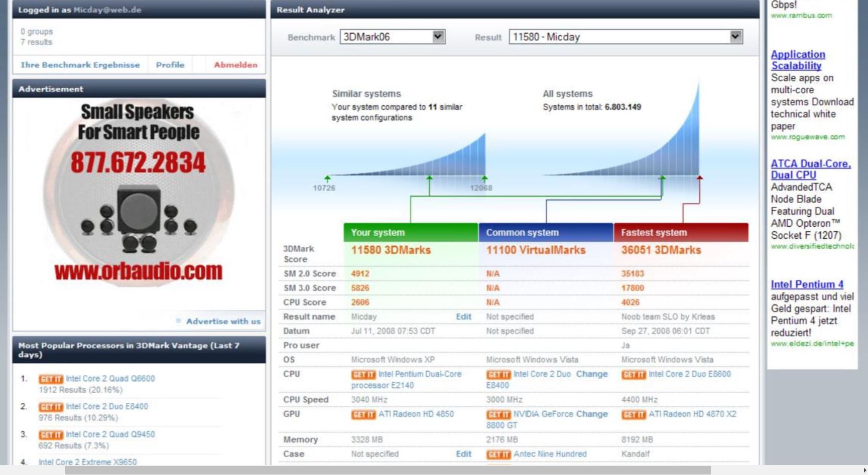
Task: Visit www.roguewave.com ad URL
Action: point(808,137)
